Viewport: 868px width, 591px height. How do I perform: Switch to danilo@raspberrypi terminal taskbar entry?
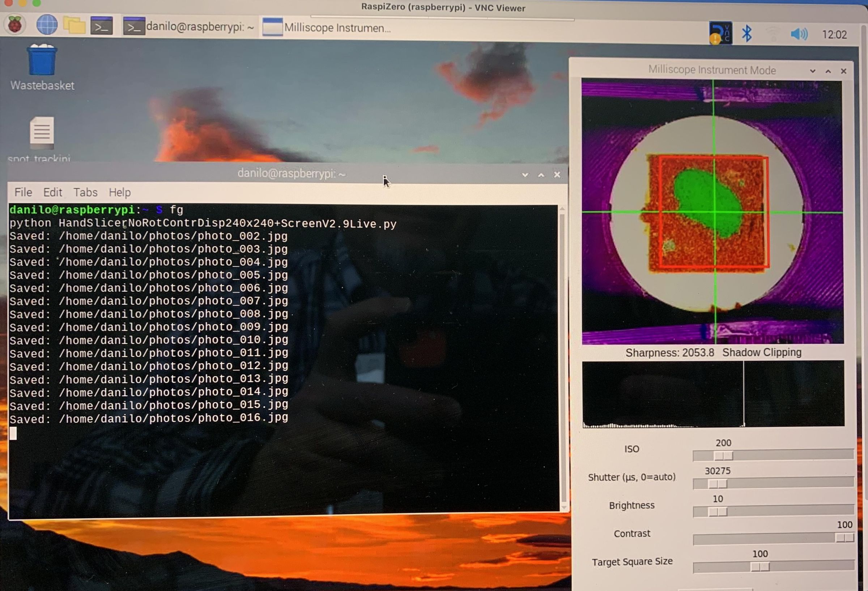pos(189,27)
